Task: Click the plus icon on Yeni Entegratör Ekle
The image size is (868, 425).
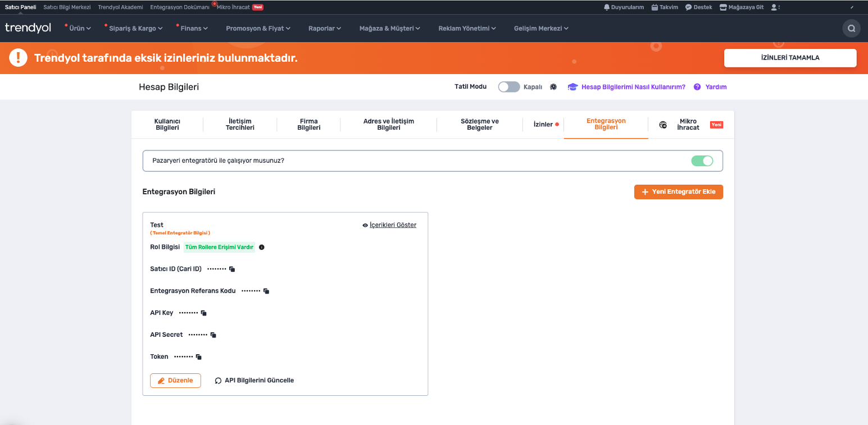Action: [645, 192]
